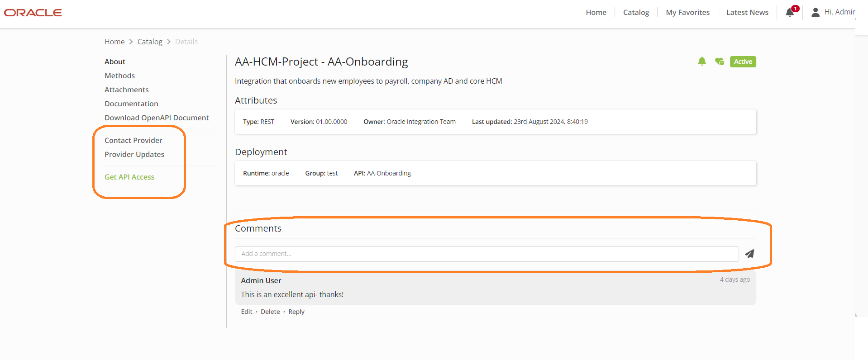Go to Catalog breadcrumb
868x360 pixels.
[150, 42]
